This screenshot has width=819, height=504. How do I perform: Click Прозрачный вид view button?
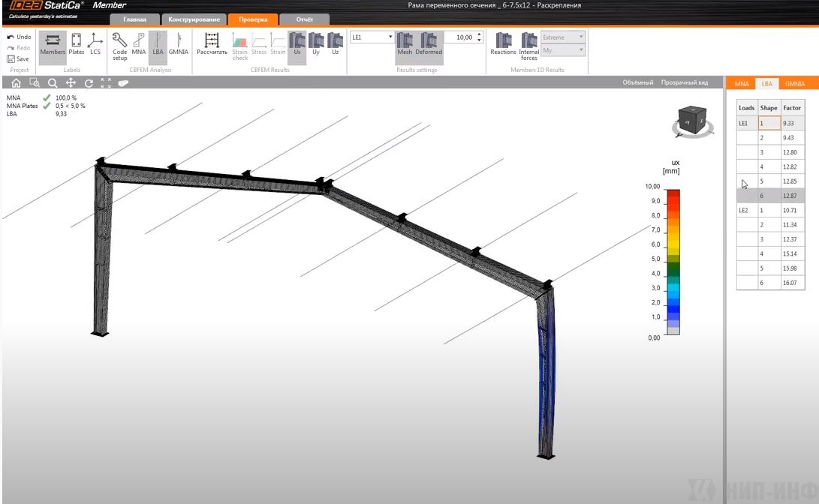[x=684, y=82]
